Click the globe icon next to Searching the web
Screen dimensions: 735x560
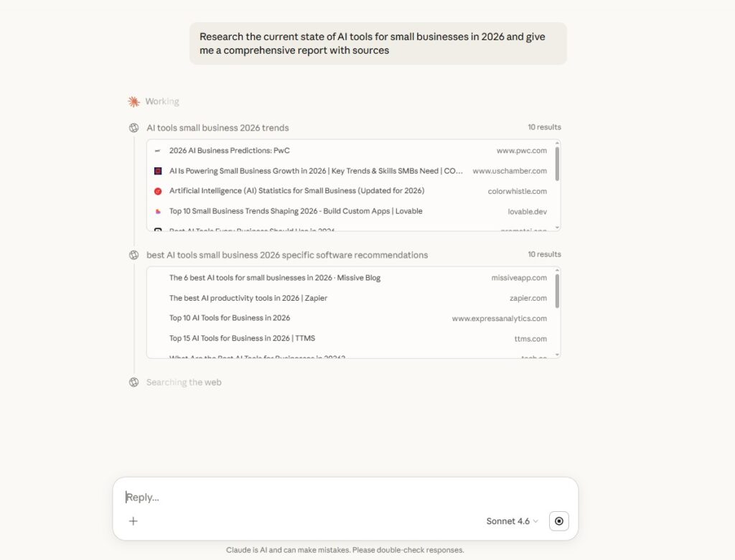[x=134, y=382]
